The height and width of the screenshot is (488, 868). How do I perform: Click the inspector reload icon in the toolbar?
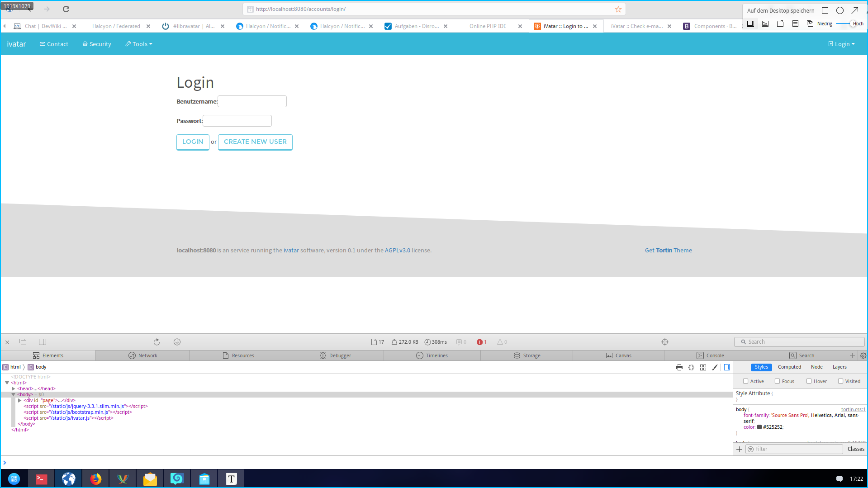(157, 342)
